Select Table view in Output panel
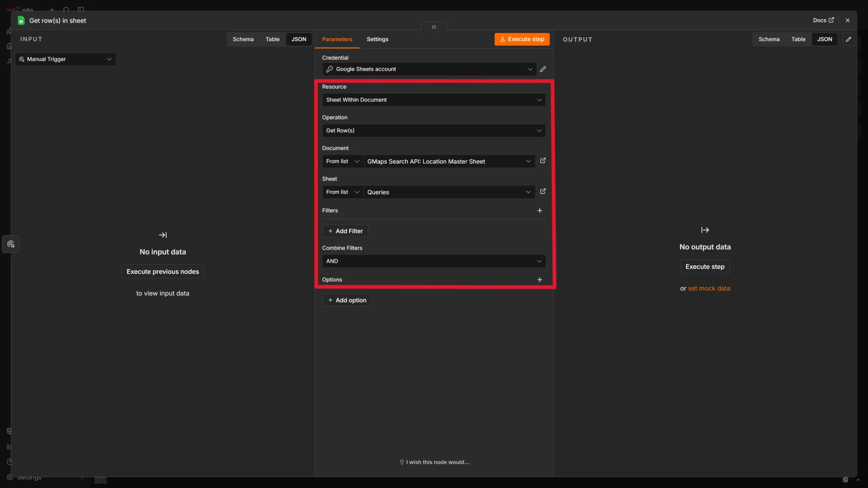 click(x=798, y=39)
